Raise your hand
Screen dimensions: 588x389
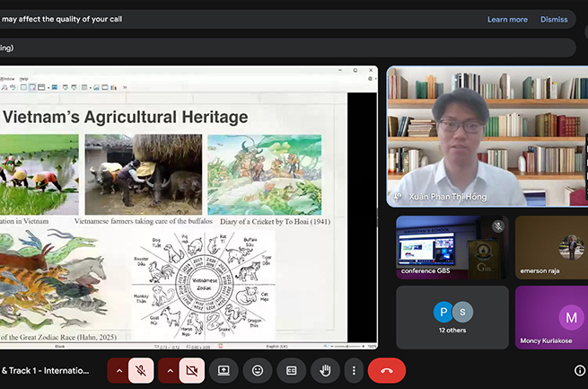(325, 370)
